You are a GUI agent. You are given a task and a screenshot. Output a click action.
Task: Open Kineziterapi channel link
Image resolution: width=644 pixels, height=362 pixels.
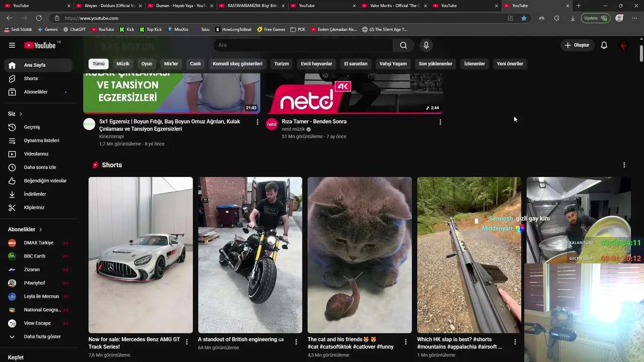click(x=111, y=136)
